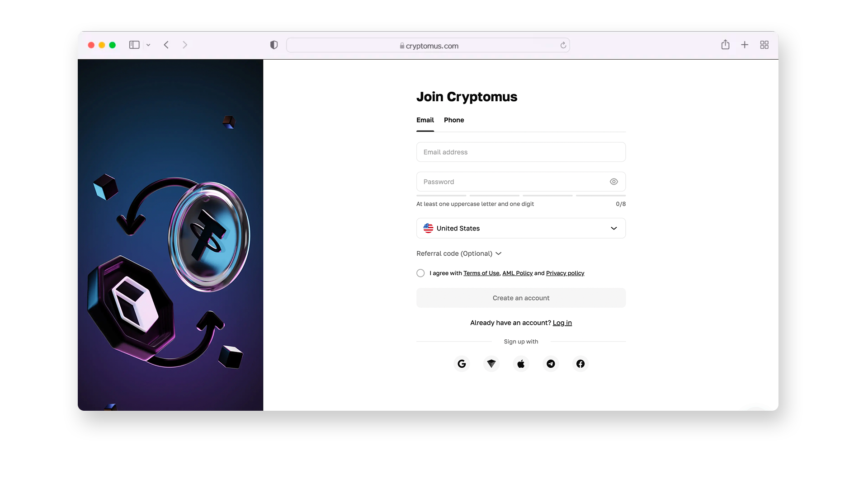
Task: Click the VPN/Shield sign-up icon
Action: [491, 363]
